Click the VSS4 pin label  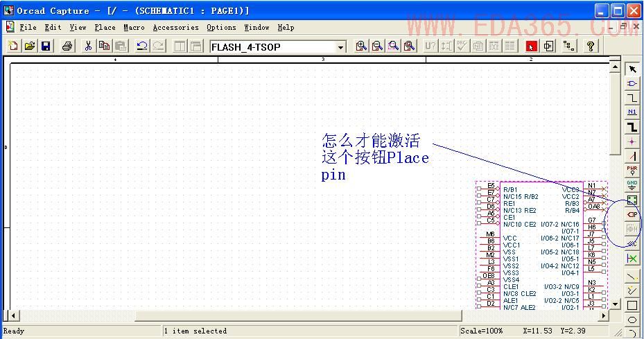[x=512, y=280]
